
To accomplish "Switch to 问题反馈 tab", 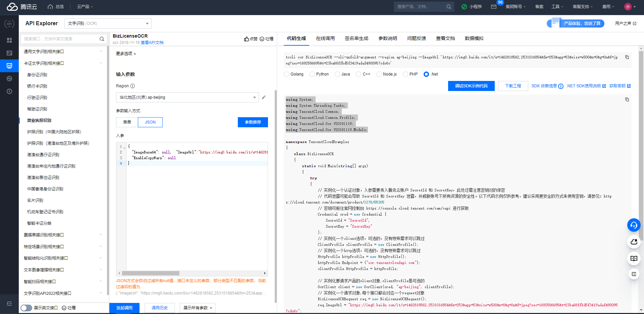I will [x=417, y=38].
